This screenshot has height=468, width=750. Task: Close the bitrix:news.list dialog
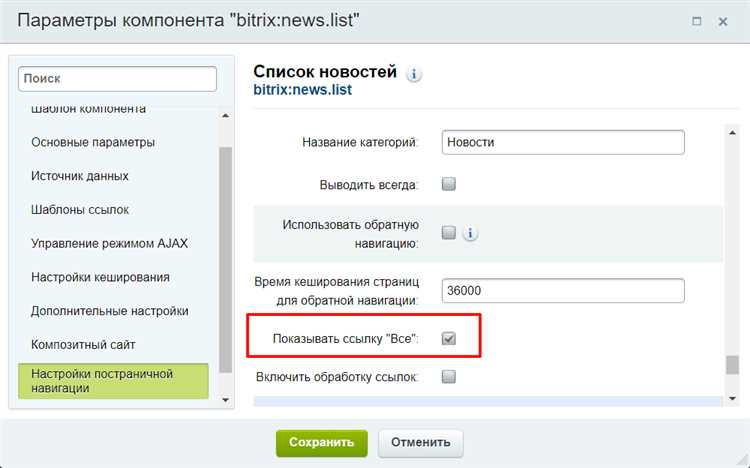[723, 22]
